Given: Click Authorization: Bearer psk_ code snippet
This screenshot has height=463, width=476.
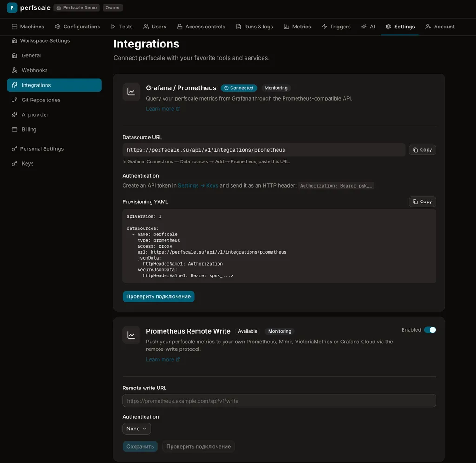Looking at the screenshot, I should [336, 186].
